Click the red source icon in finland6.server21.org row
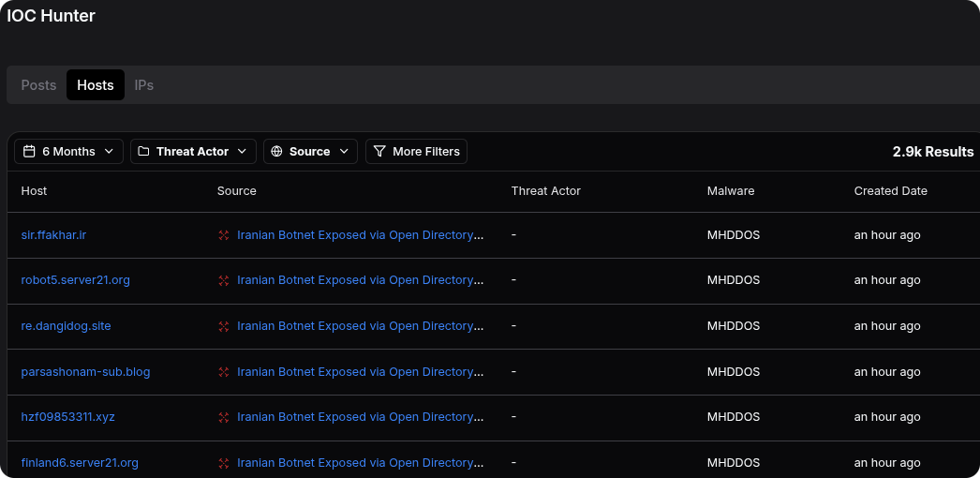980x478 pixels. (x=224, y=464)
